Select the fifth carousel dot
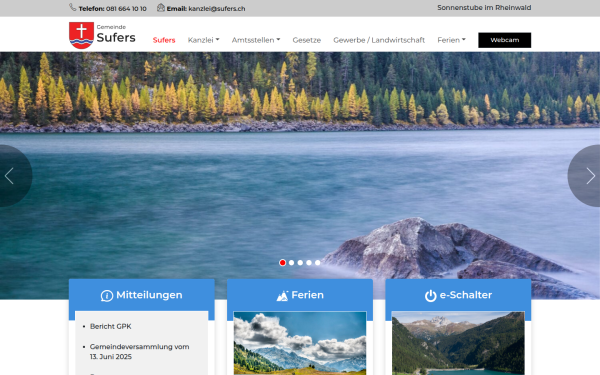 point(318,262)
